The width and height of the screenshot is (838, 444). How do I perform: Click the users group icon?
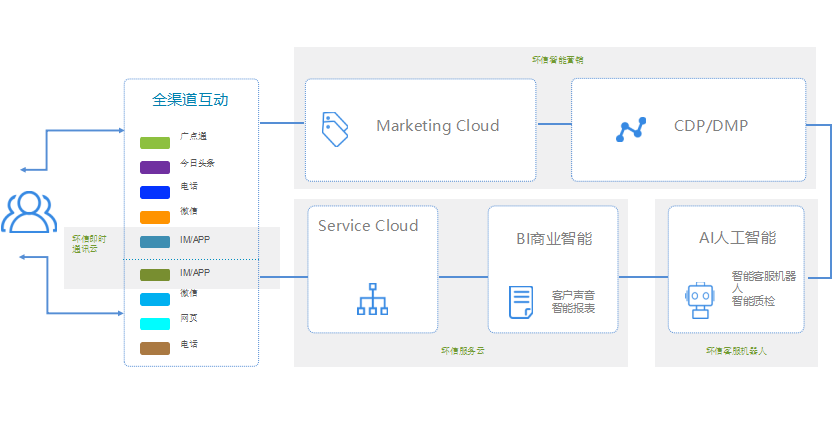click(27, 212)
